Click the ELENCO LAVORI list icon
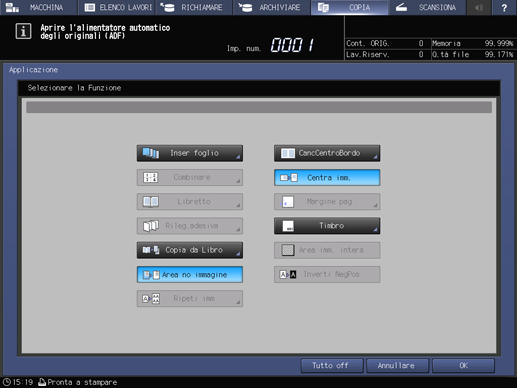Viewport: 517px width, 388px height. [x=90, y=7]
